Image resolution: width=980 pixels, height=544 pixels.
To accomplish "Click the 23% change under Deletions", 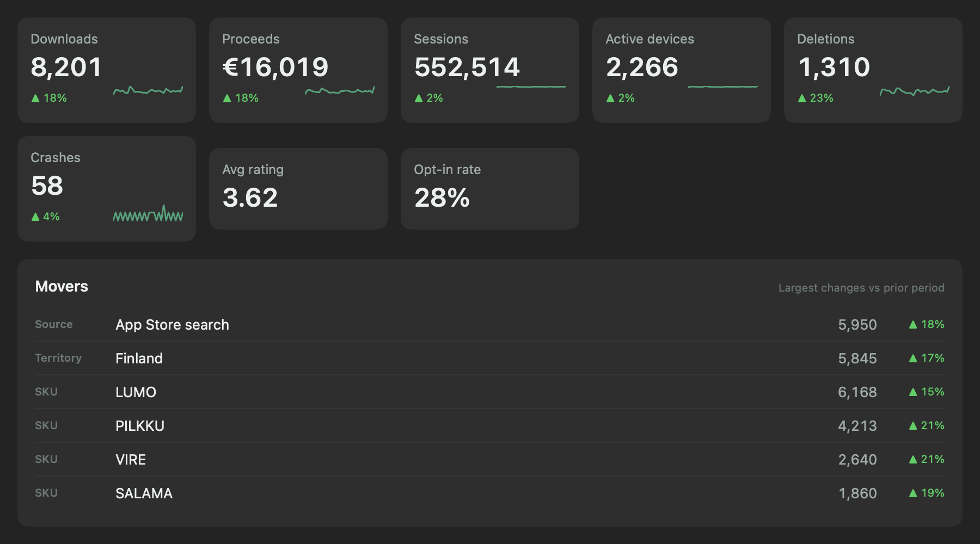I will pyautogui.click(x=815, y=98).
